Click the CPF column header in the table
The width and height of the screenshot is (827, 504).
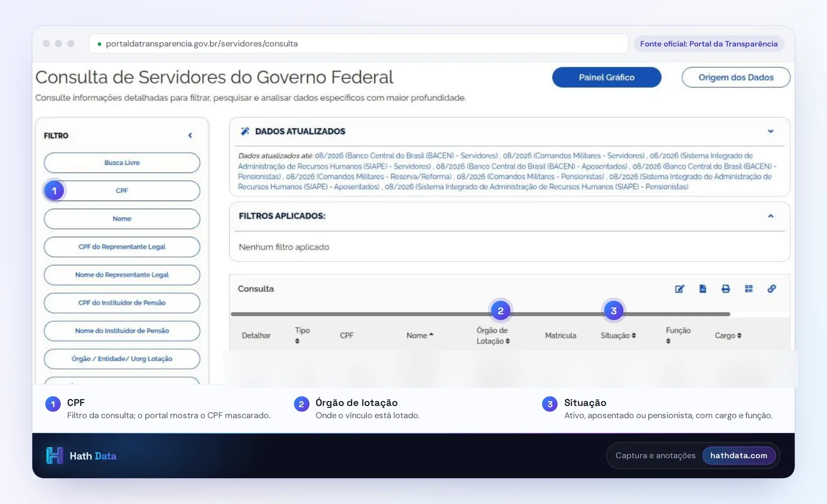click(x=347, y=336)
